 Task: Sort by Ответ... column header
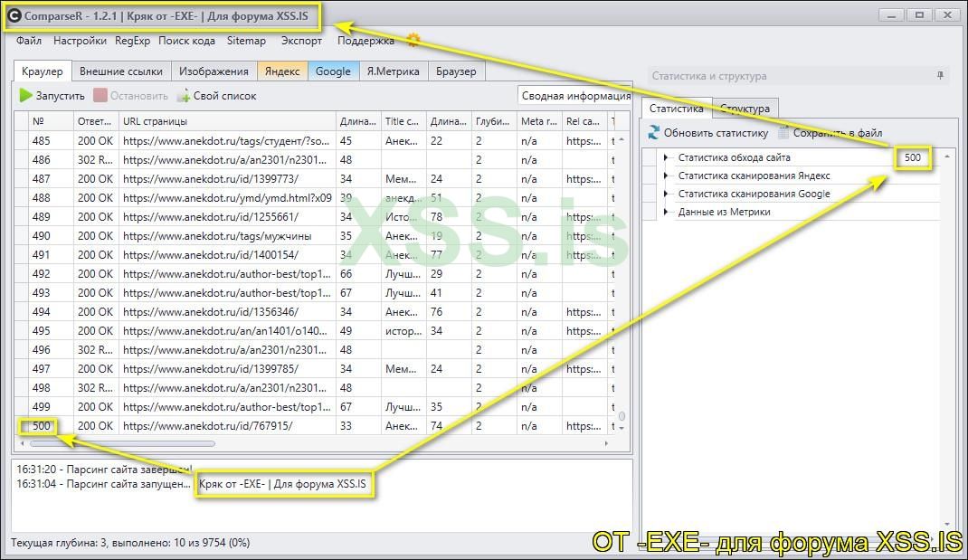96,121
